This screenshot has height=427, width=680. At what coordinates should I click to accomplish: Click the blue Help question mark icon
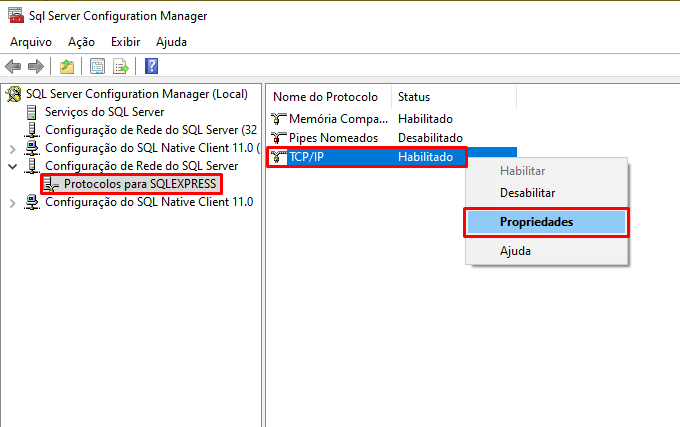[151, 66]
